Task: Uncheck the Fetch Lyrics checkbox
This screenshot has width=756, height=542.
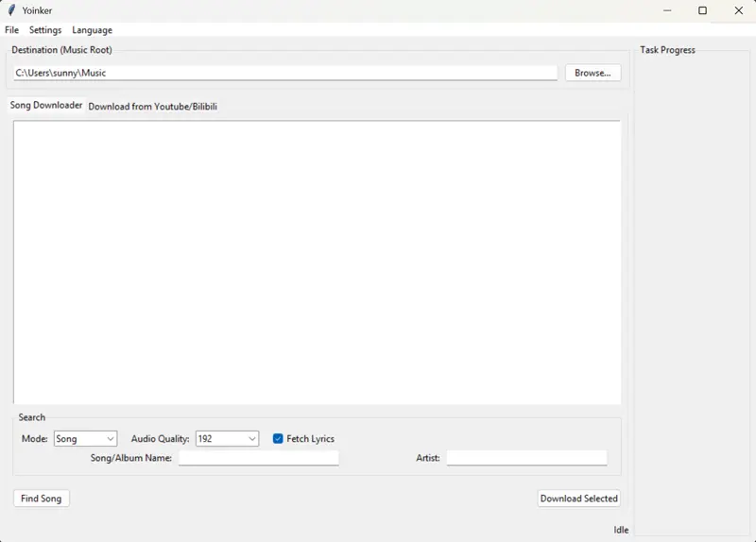Action: pos(278,439)
